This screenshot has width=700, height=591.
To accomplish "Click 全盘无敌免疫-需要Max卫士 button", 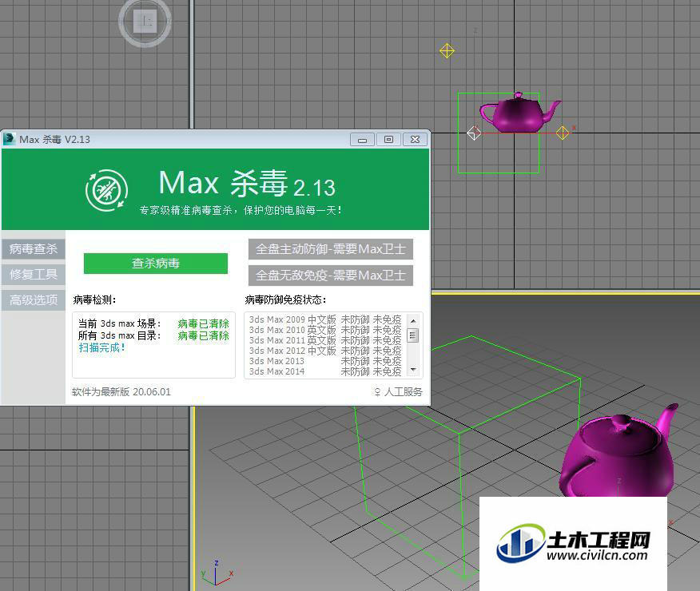I will 330,276.
